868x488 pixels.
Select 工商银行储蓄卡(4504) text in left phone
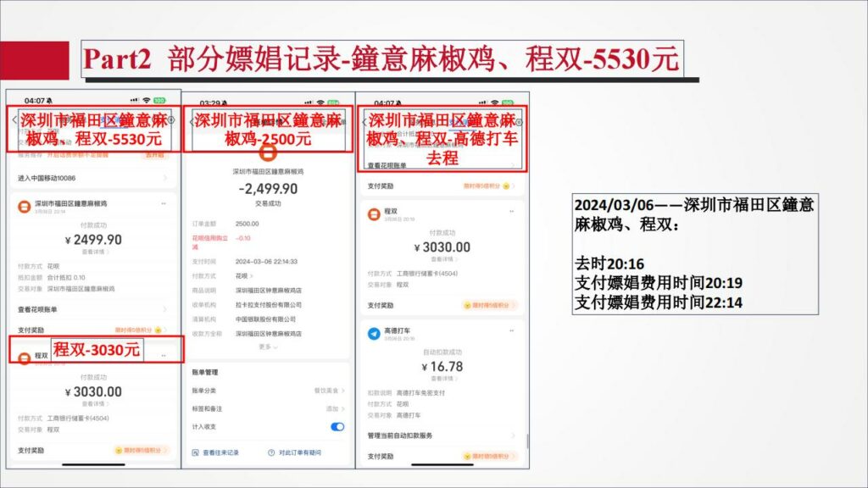click(77, 419)
